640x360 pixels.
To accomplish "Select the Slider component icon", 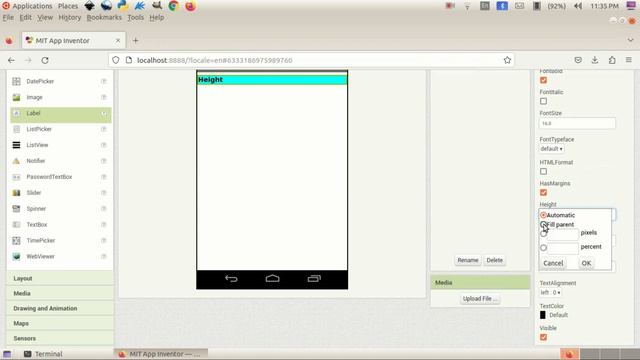I will coord(16,193).
